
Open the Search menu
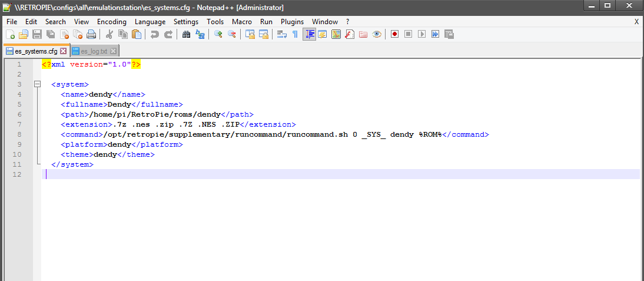(55, 22)
